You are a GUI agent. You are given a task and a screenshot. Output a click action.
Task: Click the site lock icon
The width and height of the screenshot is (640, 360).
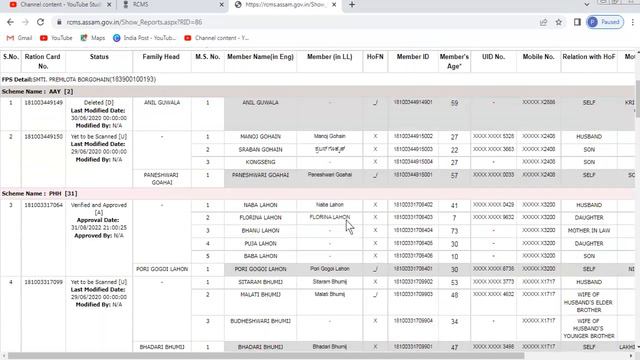(x=59, y=22)
